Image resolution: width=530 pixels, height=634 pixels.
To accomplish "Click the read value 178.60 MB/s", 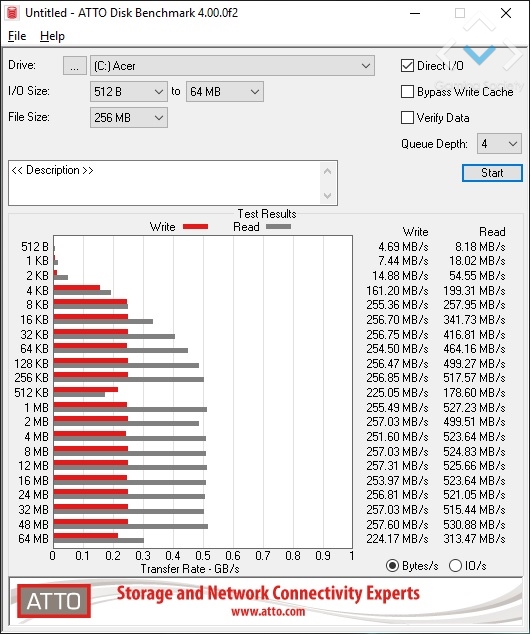I will pos(474,393).
